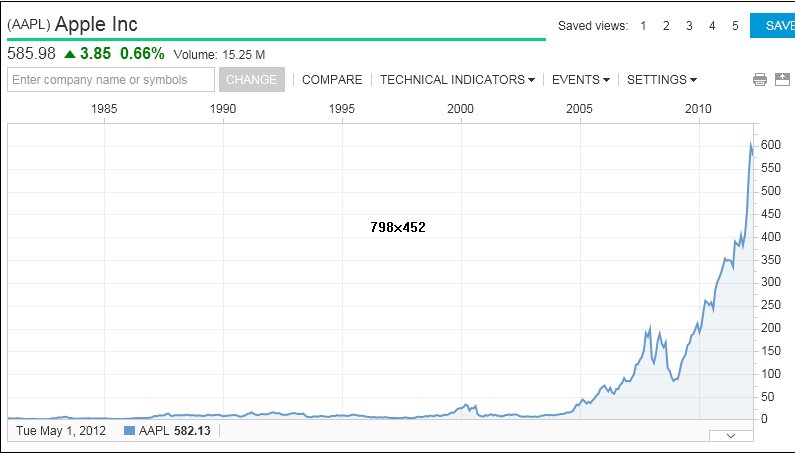795x453 pixels.
Task: Click the 600 price axis label
Action: coord(771,145)
